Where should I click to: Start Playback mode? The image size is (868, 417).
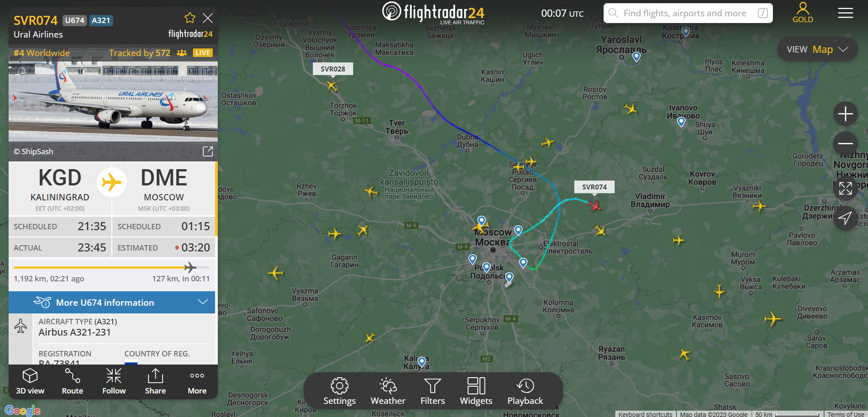pyautogui.click(x=525, y=392)
